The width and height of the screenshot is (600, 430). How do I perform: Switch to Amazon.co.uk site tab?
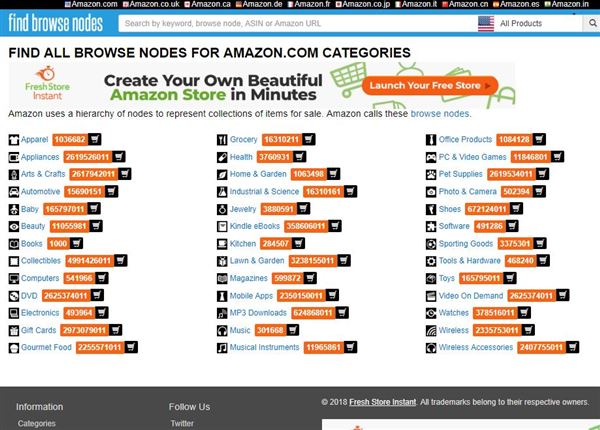click(x=151, y=4)
